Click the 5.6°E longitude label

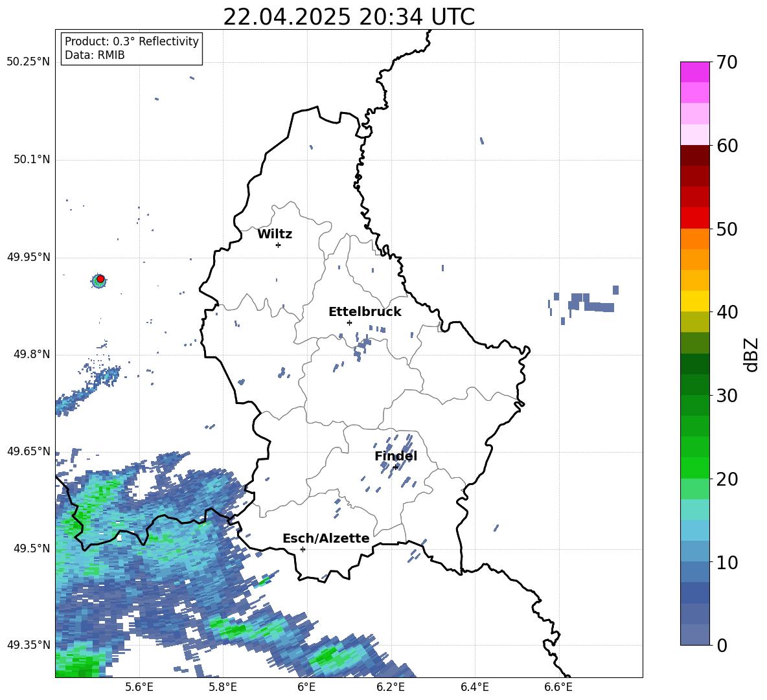click(139, 687)
